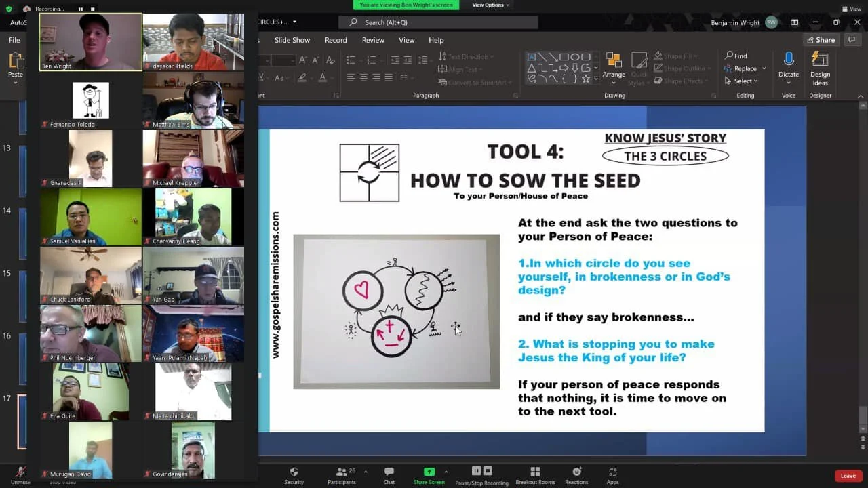
Task: Click the Search (Alt+Q) box
Action: point(439,22)
